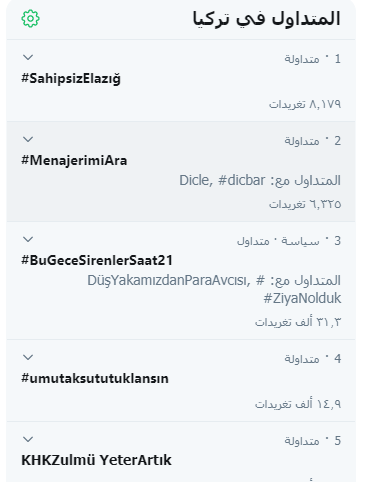This screenshot has width=368, height=482.
Task: Expand options chevron for #SahipsizElazığ trend
Action: point(28,57)
